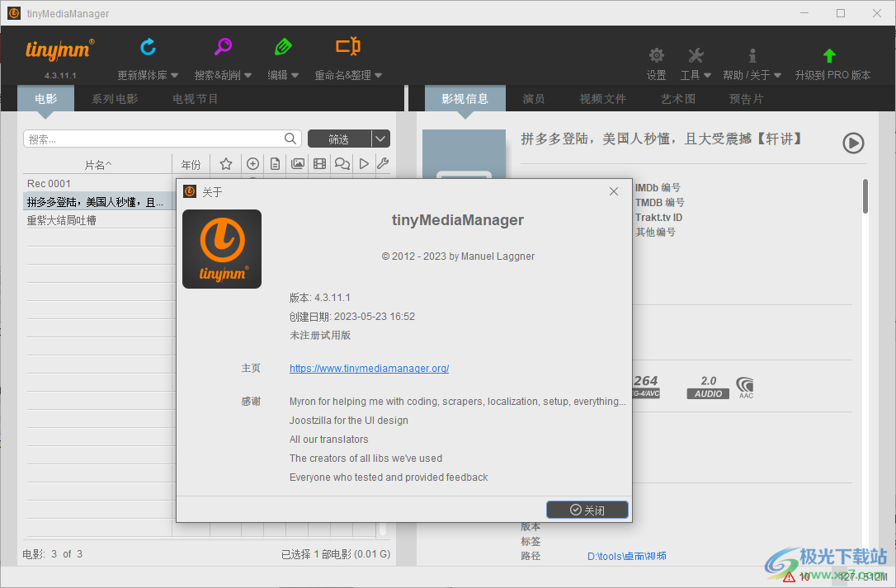This screenshot has width=896, height=588.
Task: Click the tools wrench icon
Action: coord(696,55)
